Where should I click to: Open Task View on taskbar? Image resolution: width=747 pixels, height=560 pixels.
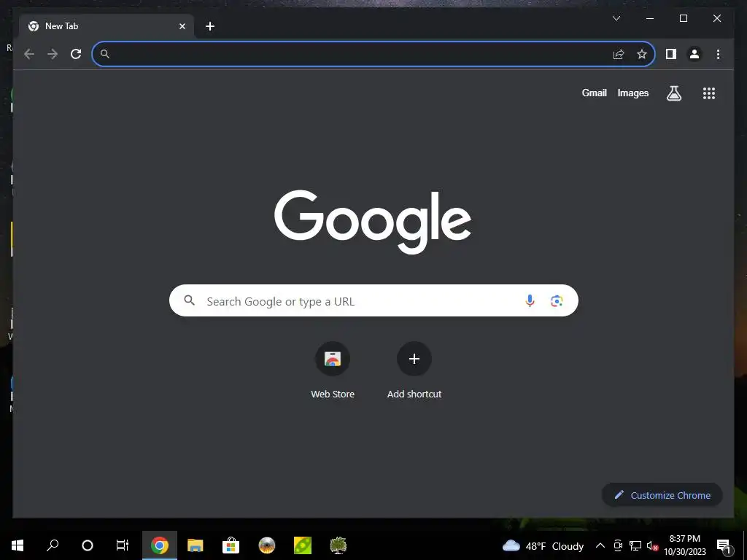click(x=123, y=545)
